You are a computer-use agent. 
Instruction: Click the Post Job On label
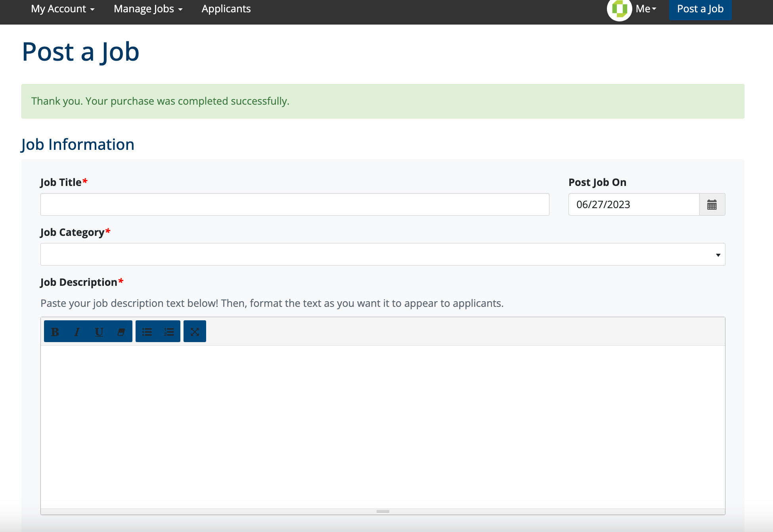point(597,182)
